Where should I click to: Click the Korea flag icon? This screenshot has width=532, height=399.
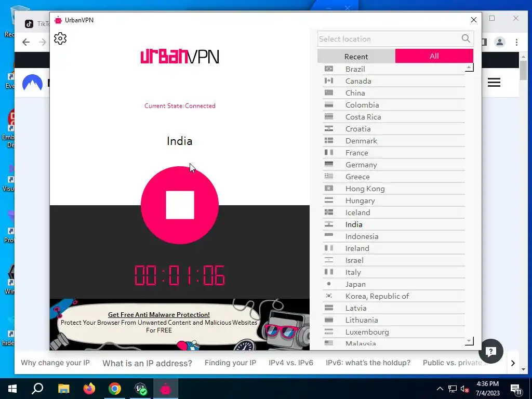coord(329,296)
